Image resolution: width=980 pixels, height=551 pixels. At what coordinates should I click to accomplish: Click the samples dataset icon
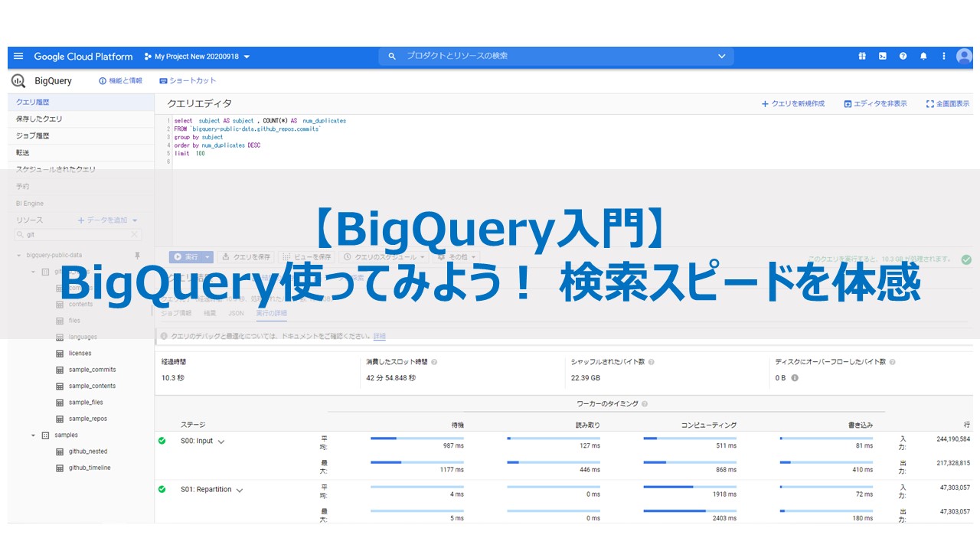(45, 435)
